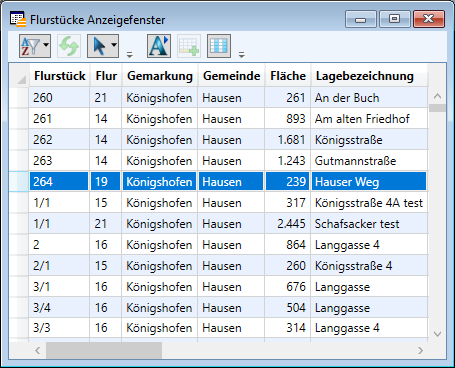Open second toolbar overflow options arrow

pos(242,54)
